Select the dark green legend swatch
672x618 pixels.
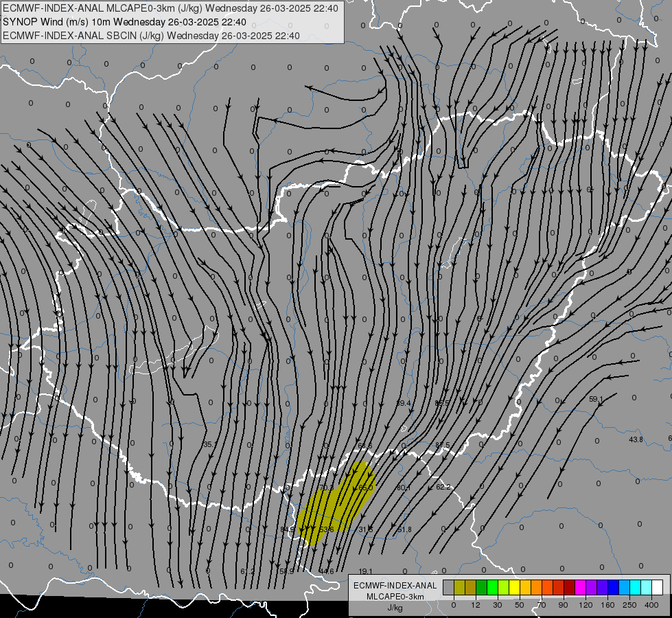(x=482, y=587)
